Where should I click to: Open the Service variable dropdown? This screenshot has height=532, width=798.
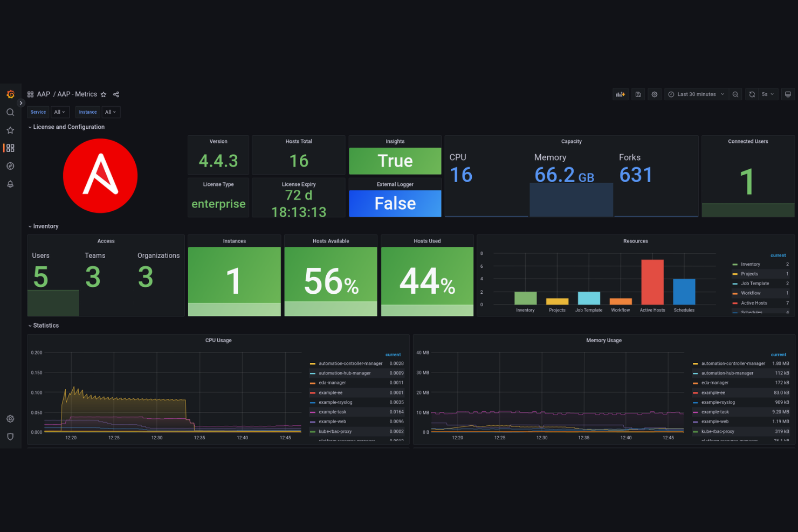pyautogui.click(x=38, y=112)
